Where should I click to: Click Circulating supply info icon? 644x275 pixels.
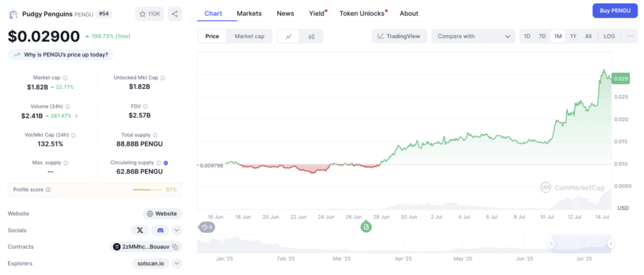[158, 163]
